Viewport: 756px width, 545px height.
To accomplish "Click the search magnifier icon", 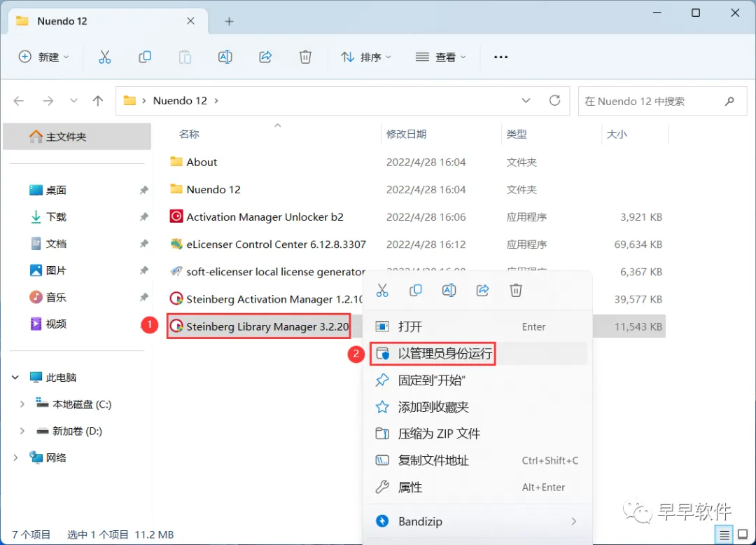I will [729, 101].
